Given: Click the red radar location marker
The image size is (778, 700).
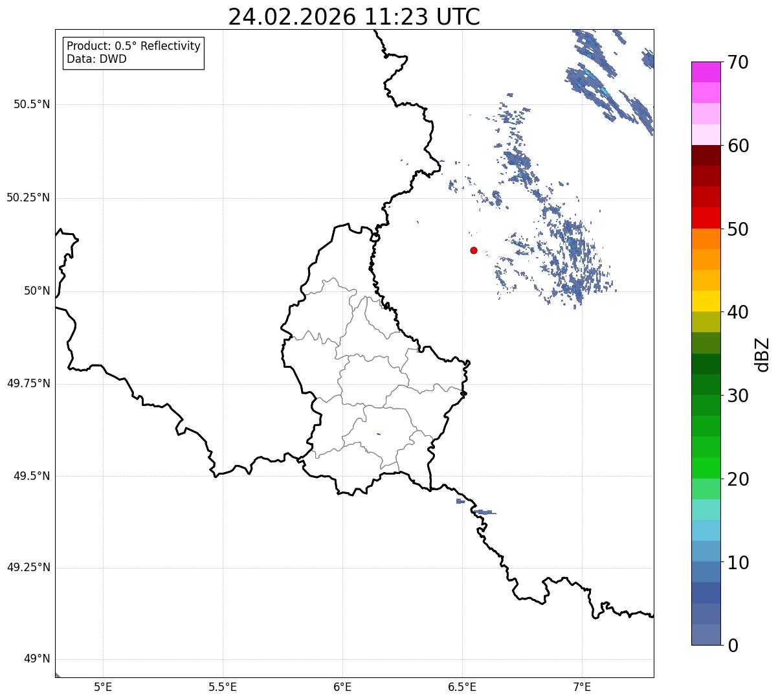Looking at the screenshot, I should tap(474, 250).
